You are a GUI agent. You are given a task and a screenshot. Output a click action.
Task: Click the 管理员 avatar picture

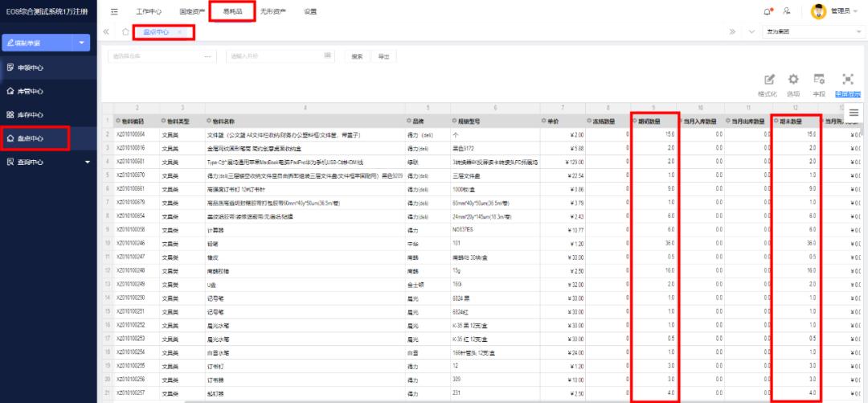(x=818, y=11)
